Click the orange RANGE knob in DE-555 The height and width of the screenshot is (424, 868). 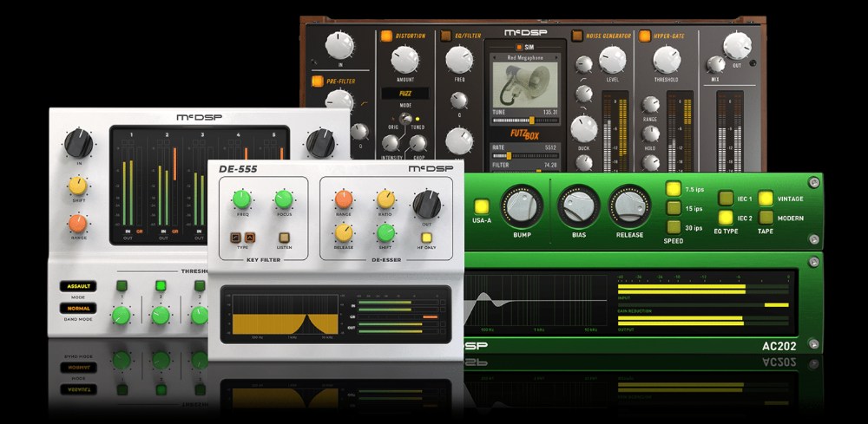pyautogui.click(x=344, y=199)
